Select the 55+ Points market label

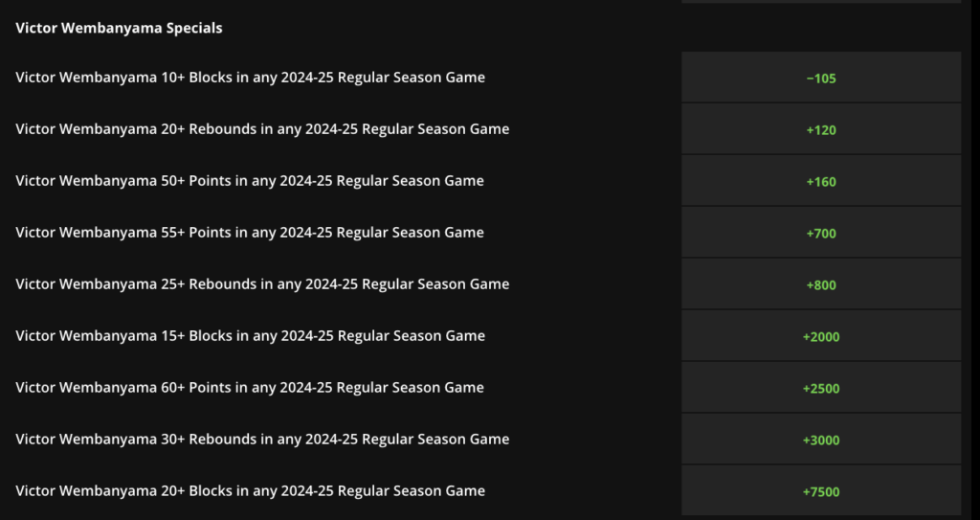click(250, 233)
